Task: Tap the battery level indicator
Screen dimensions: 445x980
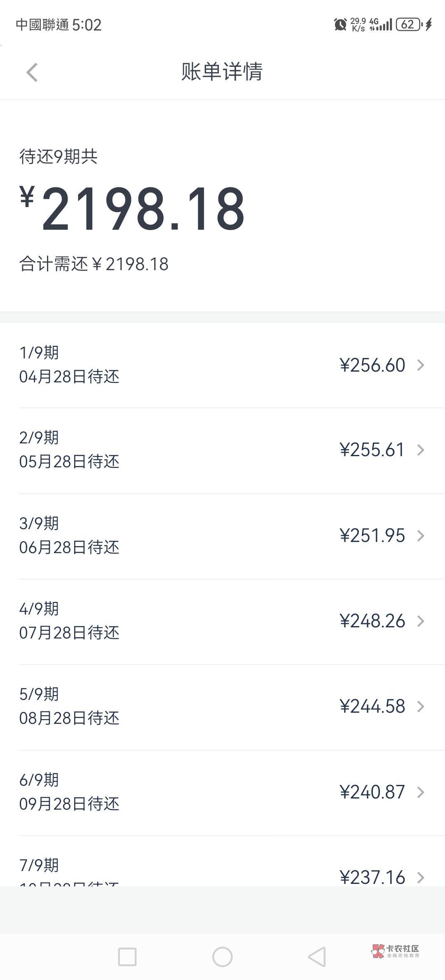Action: [408, 25]
